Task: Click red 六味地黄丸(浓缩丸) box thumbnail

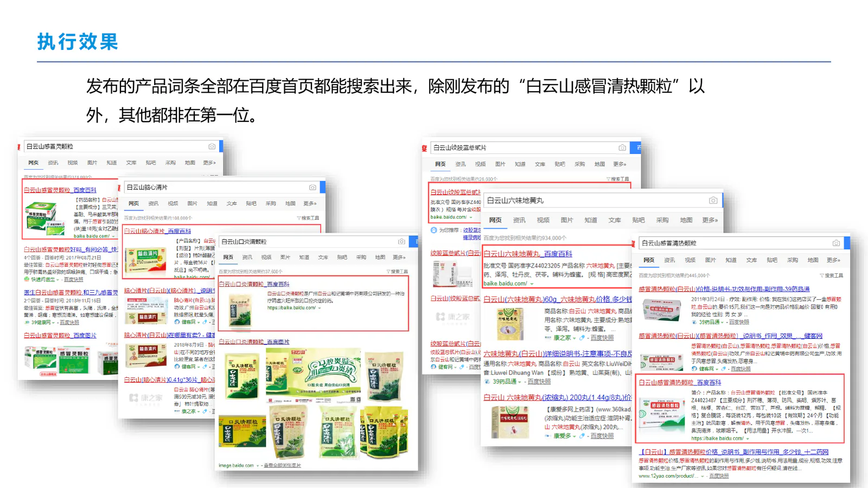Action: pos(509,422)
